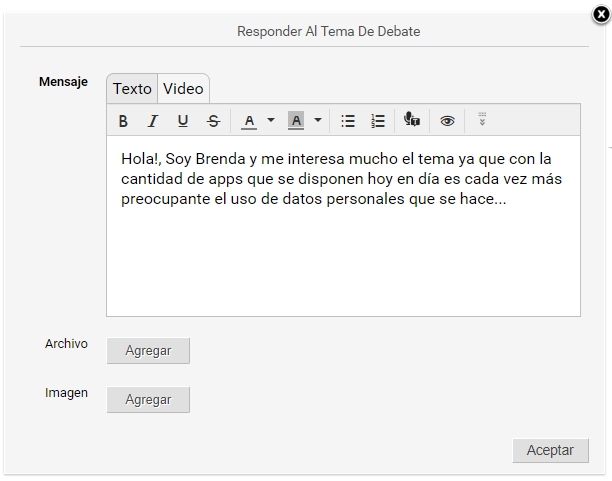Switch to the Video tab
Viewport: 612px width, 481px height.
(183, 89)
